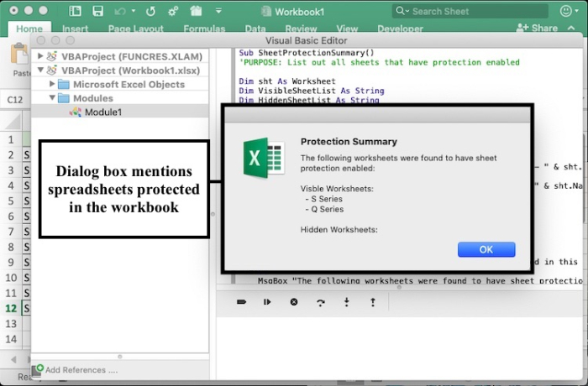This screenshot has height=386, width=588.
Task: Click the Paste clipboard icon in Excel ribbon
Action: 19,55
